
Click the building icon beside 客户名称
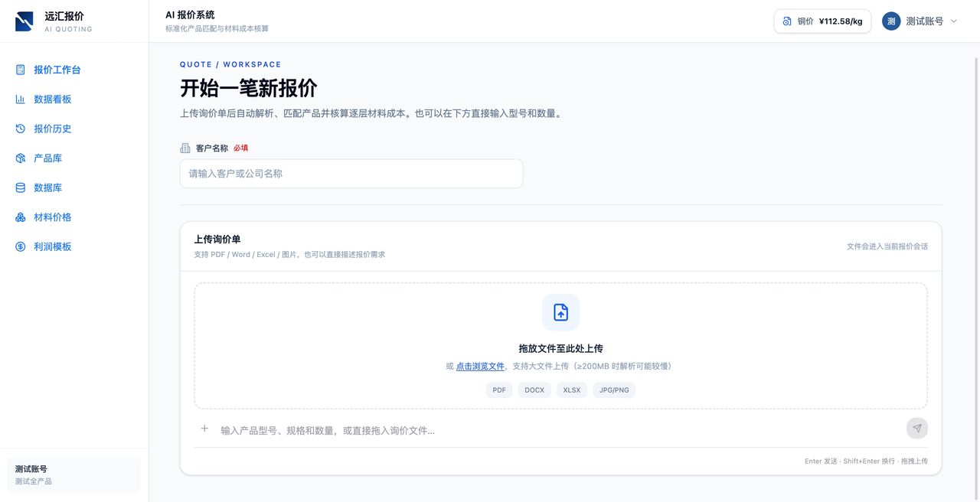pos(185,148)
